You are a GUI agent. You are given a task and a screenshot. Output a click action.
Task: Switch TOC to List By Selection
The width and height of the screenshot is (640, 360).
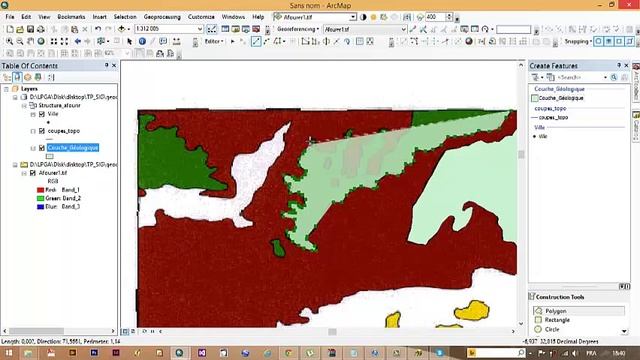click(38, 77)
